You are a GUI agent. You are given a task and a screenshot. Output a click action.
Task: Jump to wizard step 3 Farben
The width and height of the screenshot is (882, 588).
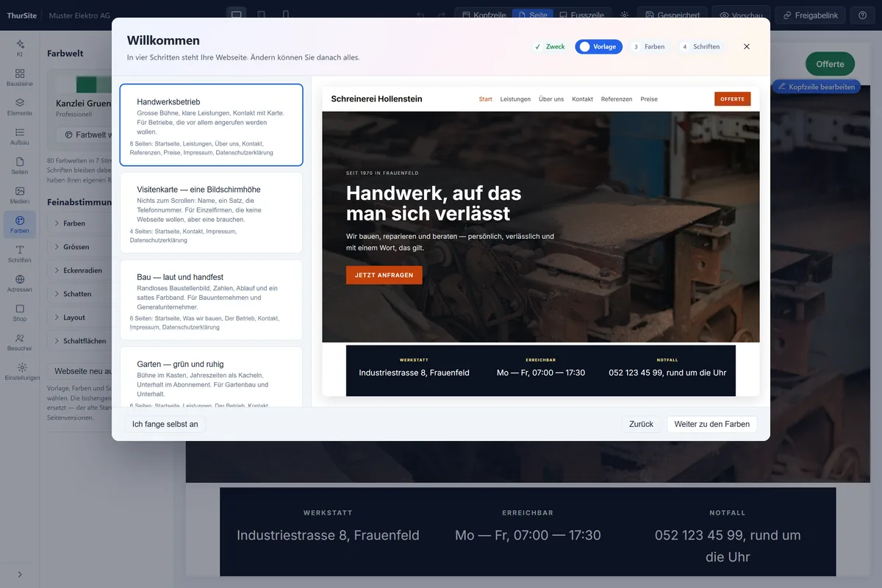649,46
